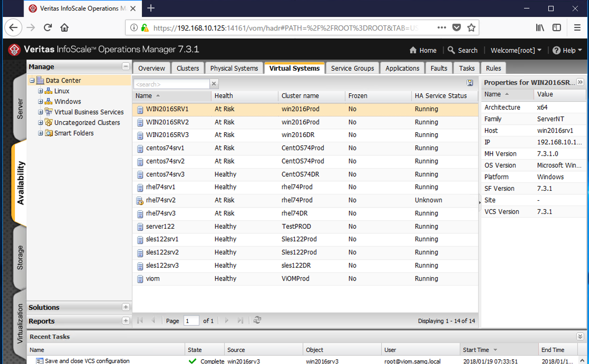Click the Firefox reload page icon

48,27
